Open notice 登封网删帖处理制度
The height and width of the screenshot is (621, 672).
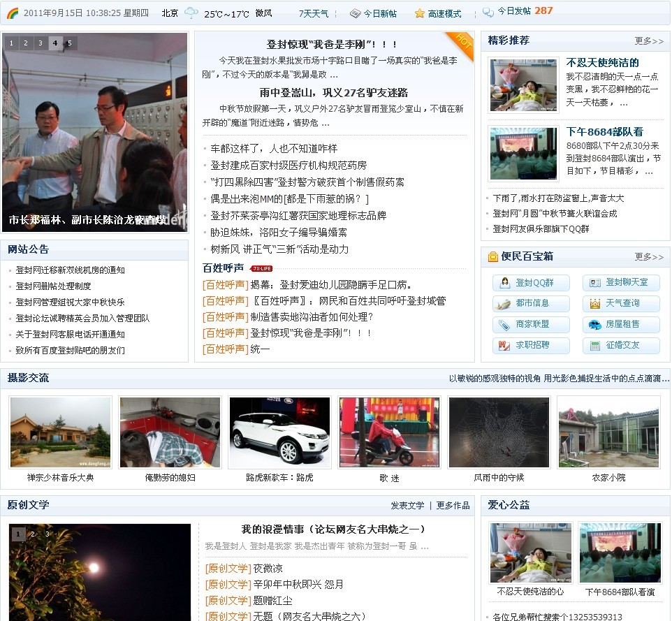pos(53,286)
